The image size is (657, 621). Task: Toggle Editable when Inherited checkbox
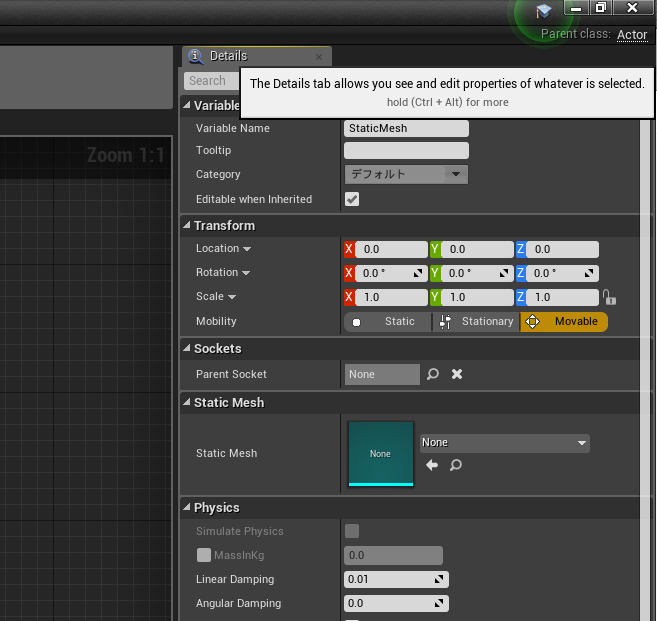(x=352, y=199)
